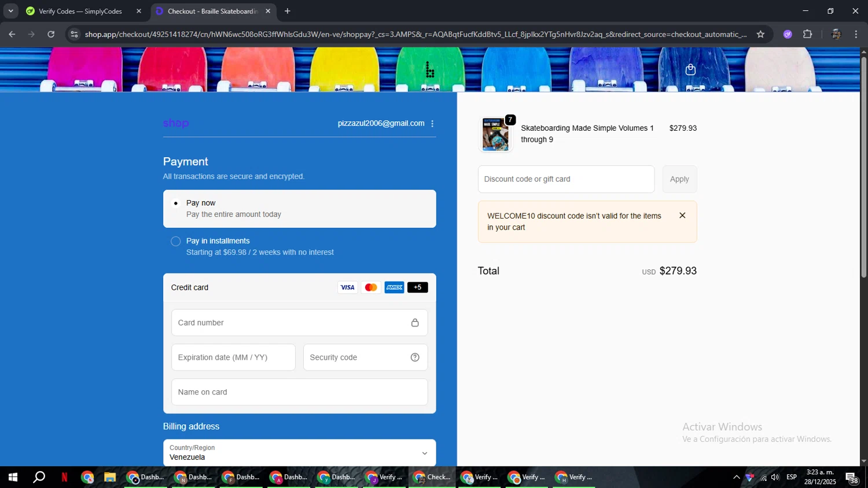This screenshot has width=868, height=488.
Task: Open Windows search from taskbar
Action: point(39,477)
